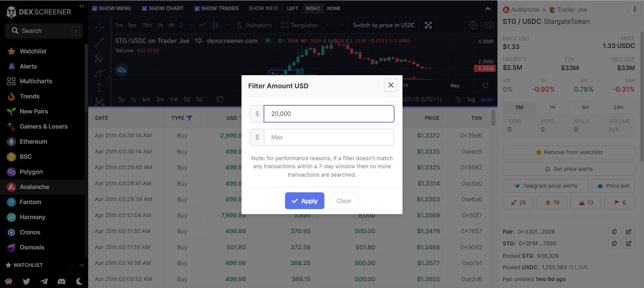Screen dimensions: 644x288
Task: Toggle percent scale on chart
Action: coord(458,99)
